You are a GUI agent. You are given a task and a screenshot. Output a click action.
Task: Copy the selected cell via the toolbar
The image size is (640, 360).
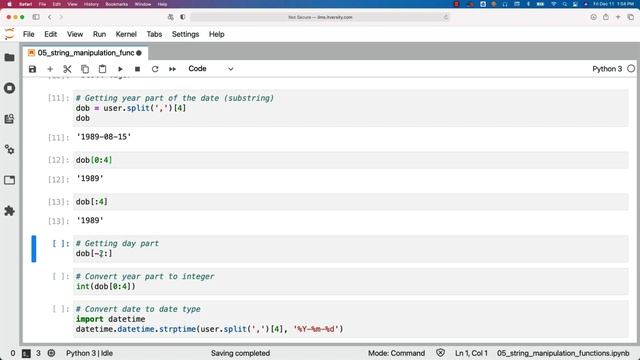pyautogui.click(x=85, y=69)
